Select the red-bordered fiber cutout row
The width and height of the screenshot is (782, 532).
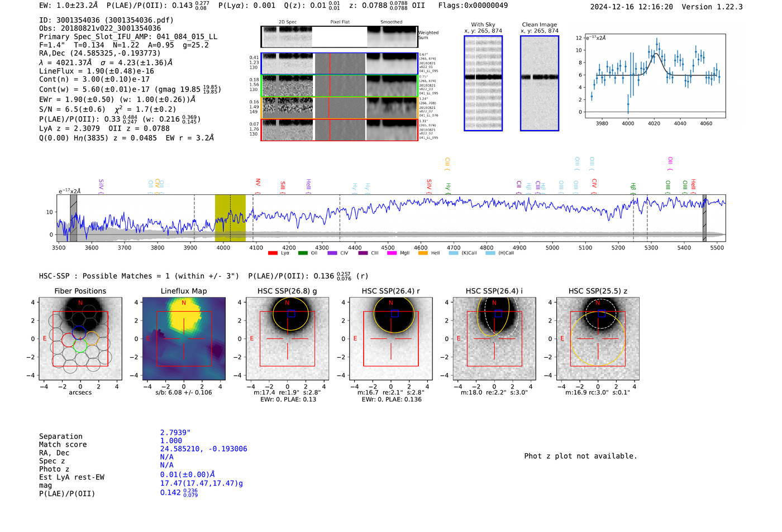(339, 130)
